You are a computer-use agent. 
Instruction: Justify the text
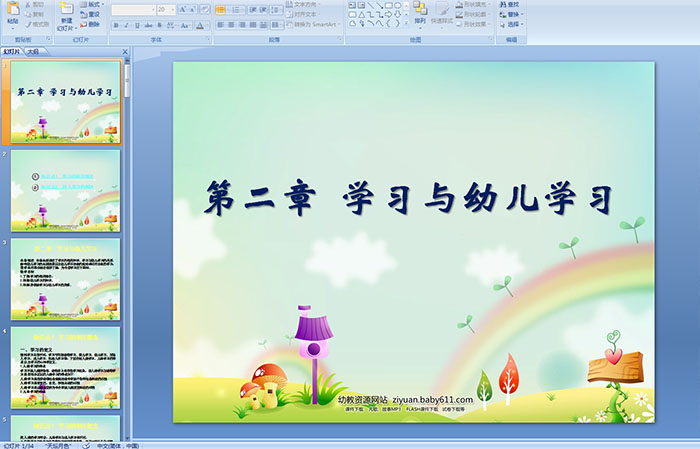(x=253, y=25)
